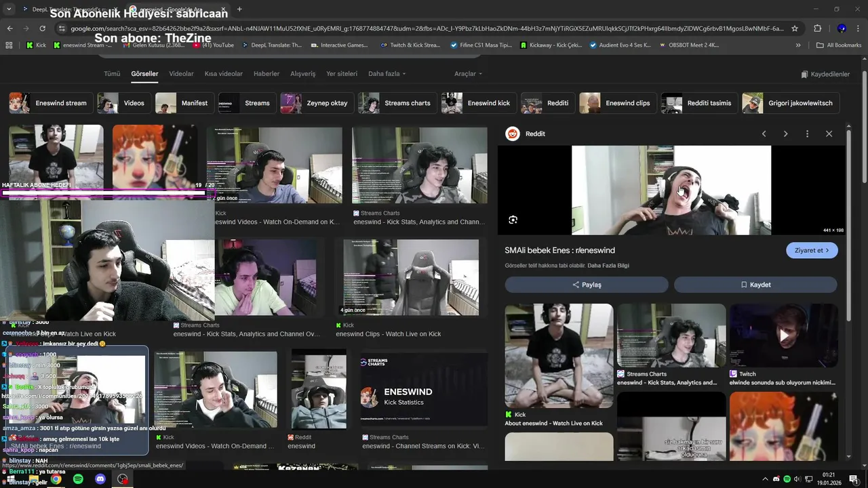868x488 pixels.
Task: Open the notification center icon
Action: (854, 479)
